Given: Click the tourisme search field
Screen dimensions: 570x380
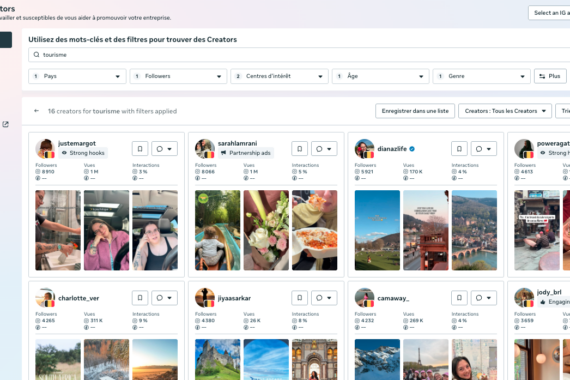Looking at the screenshot, I should point(299,55).
